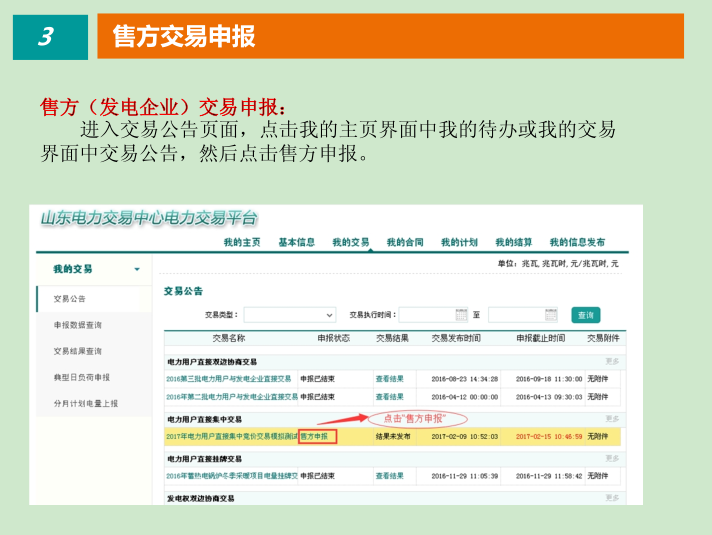The height and width of the screenshot is (535, 712).
Task: Open the 基本信息 menu tab
Action: [296, 242]
